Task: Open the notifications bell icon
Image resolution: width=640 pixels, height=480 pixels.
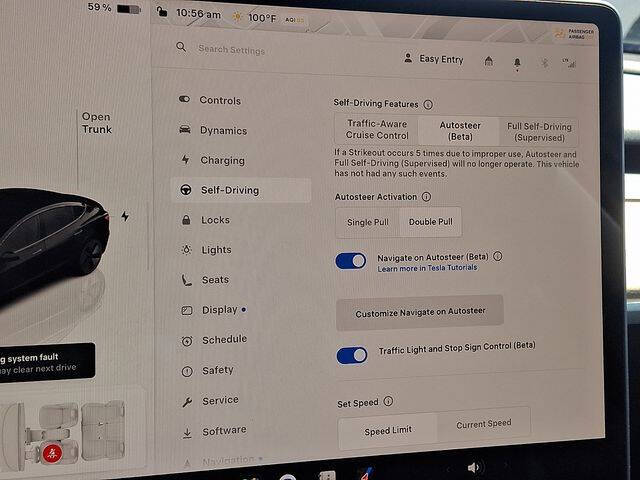Action: pyautogui.click(x=517, y=63)
